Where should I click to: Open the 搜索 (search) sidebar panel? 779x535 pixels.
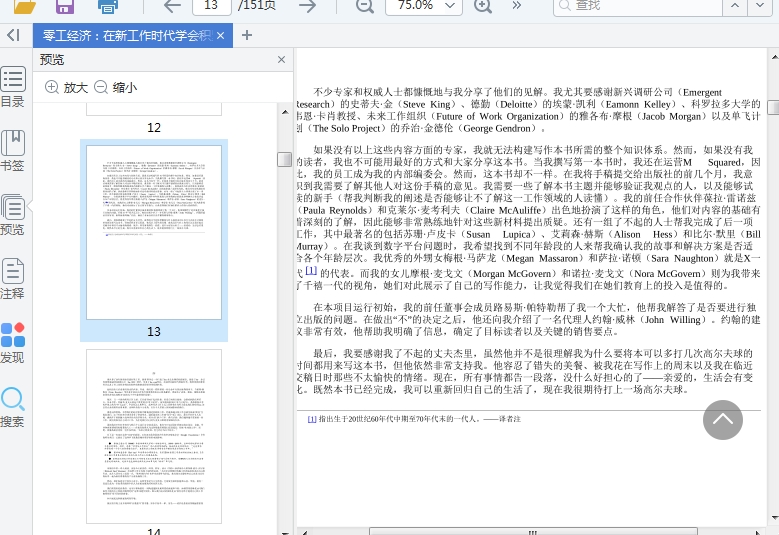(x=13, y=407)
